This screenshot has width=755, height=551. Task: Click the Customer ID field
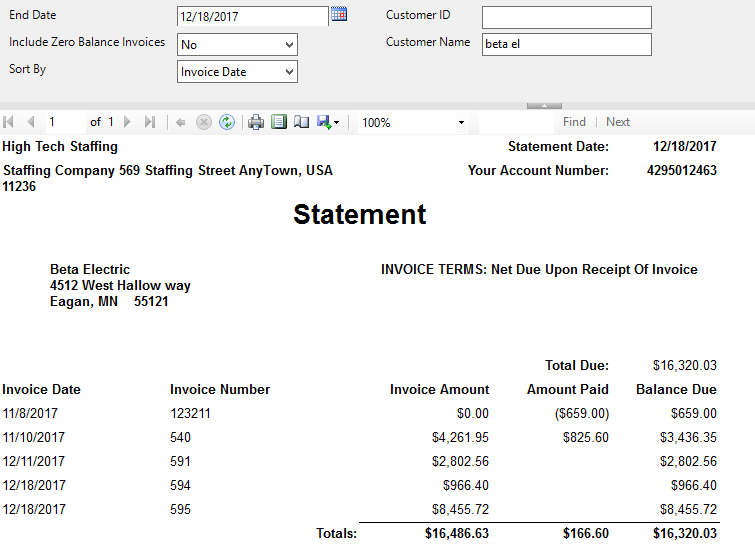(x=567, y=17)
